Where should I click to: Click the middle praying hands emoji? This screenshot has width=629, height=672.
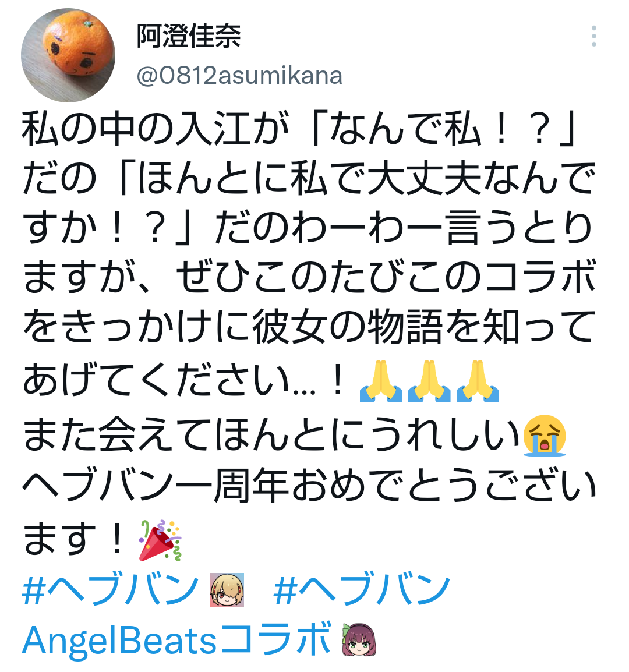click(x=429, y=381)
